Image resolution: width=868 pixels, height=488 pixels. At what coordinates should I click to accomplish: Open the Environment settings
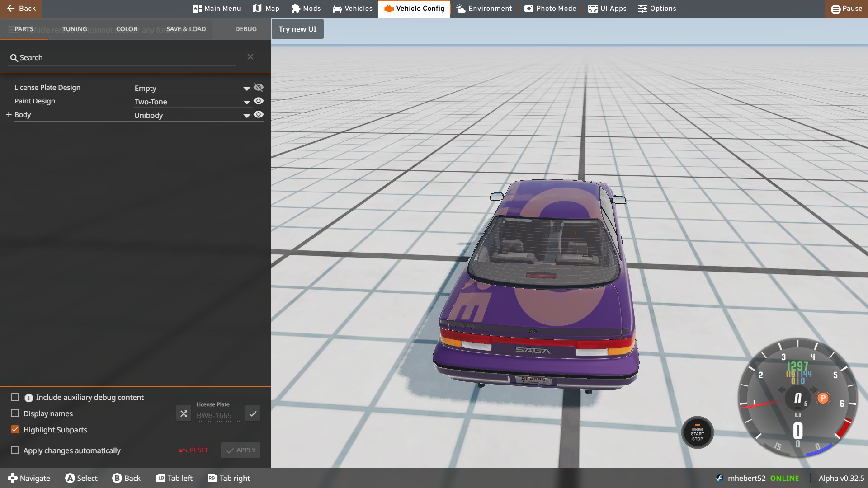(x=484, y=9)
